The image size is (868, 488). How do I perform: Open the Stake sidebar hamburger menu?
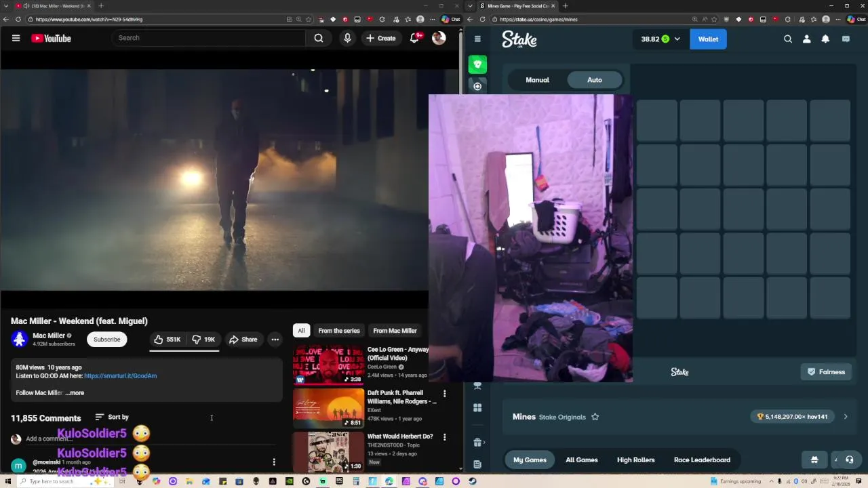[477, 39]
